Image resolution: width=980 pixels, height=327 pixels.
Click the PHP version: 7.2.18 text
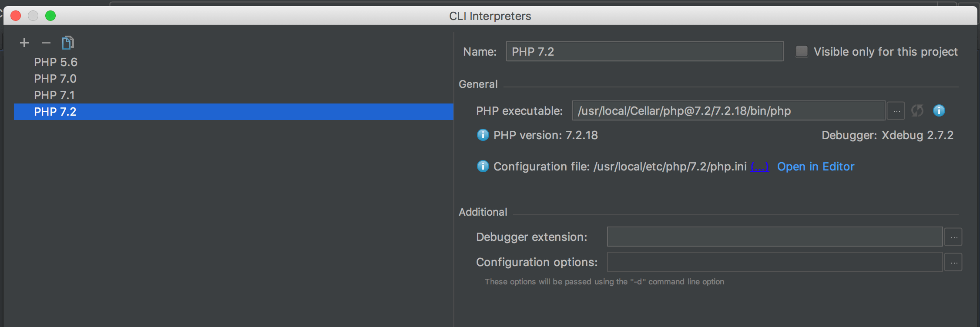[545, 135]
